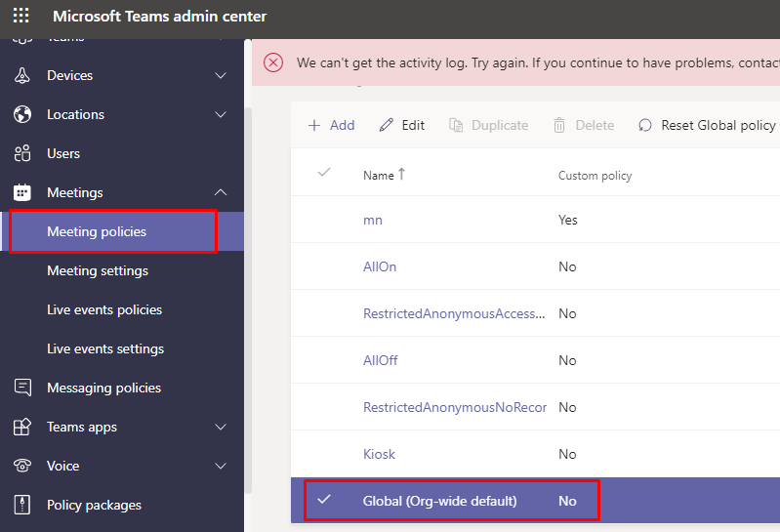The height and width of the screenshot is (532, 780).
Task: Click the Voice phone icon
Action: (22, 466)
